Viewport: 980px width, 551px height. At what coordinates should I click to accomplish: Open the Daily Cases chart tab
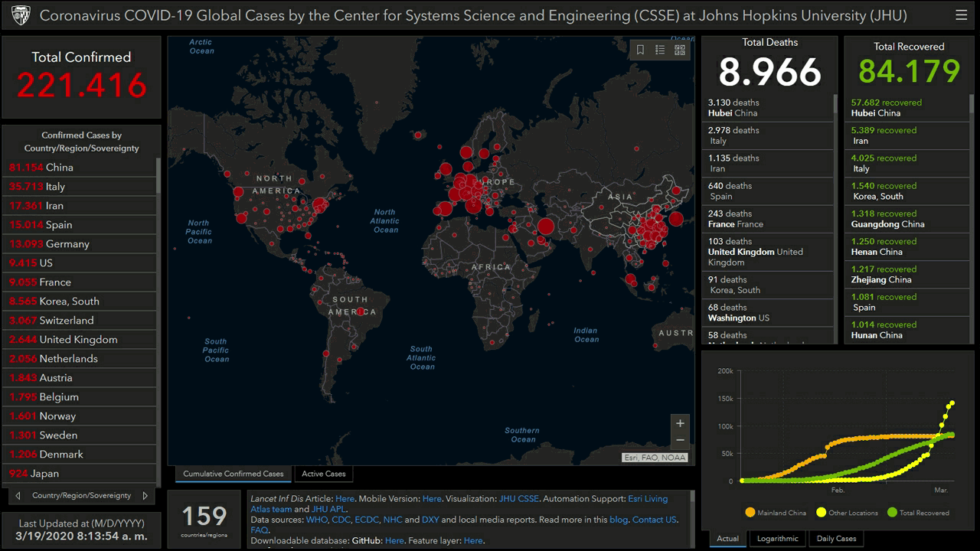coord(836,538)
